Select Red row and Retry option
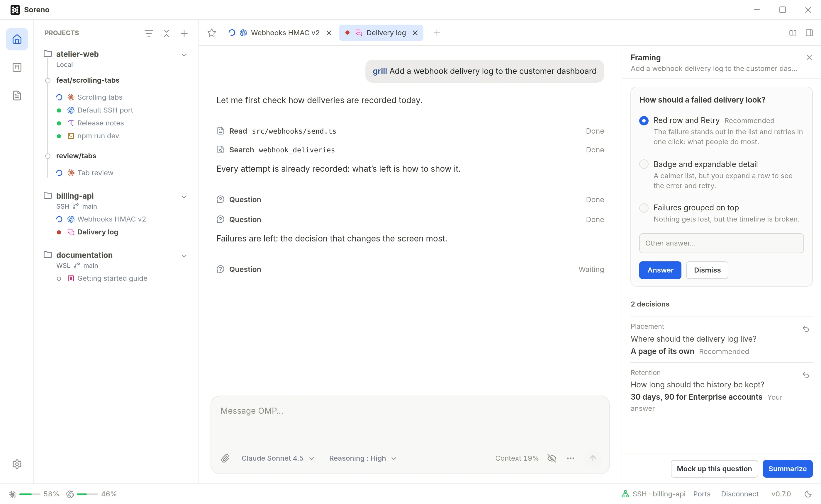Image resolution: width=821 pixels, height=504 pixels. (x=644, y=121)
